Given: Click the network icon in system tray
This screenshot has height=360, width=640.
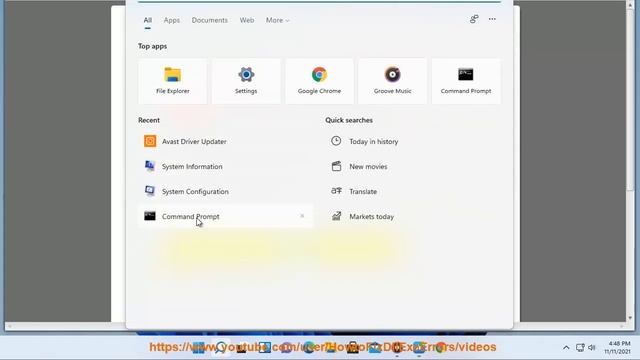Looking at the screenshot, I should (580, 348).
